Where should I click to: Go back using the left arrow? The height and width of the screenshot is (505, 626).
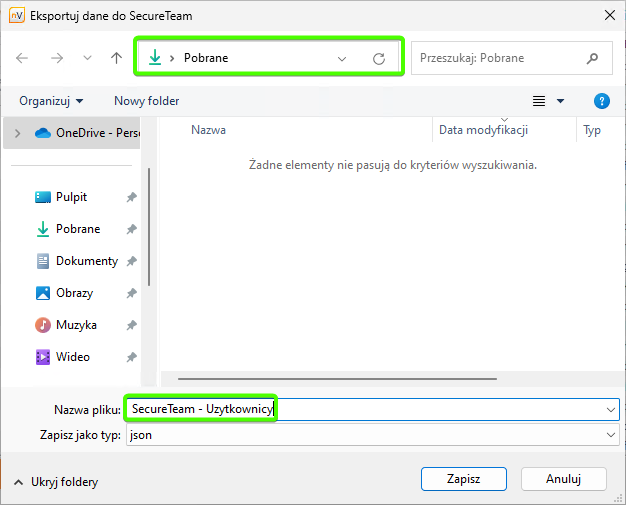22,58
